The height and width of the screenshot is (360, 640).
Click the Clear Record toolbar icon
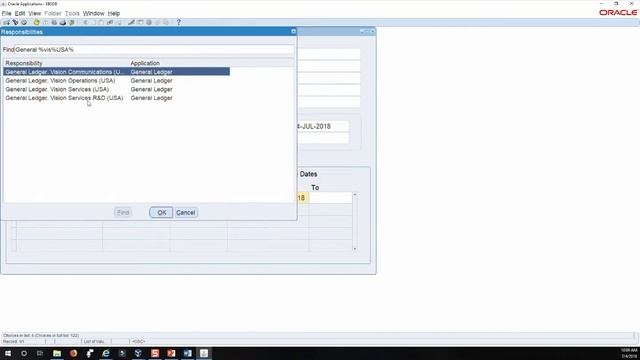coord(110,22)
